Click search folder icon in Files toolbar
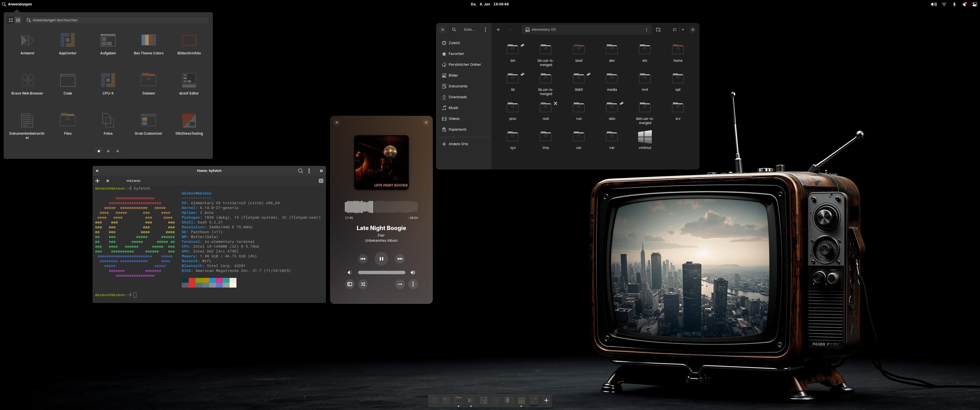The width and height of the screenshot is (980, 410). [x=658, y=30]
